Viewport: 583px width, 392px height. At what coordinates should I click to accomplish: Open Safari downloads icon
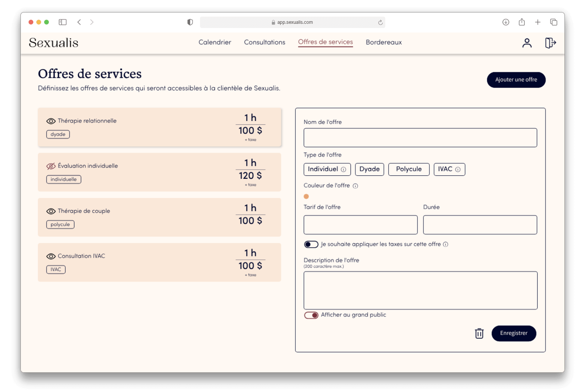coord(505,22)
